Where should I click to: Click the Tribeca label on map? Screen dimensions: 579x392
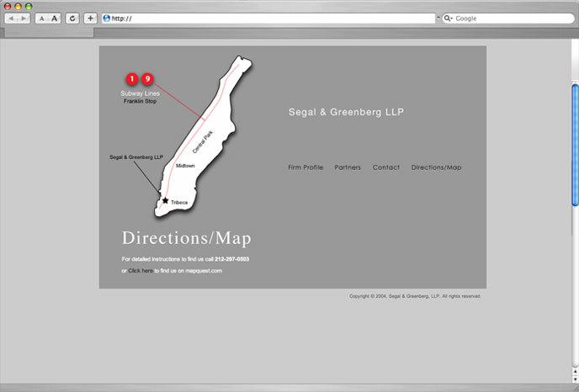point(179,202)
